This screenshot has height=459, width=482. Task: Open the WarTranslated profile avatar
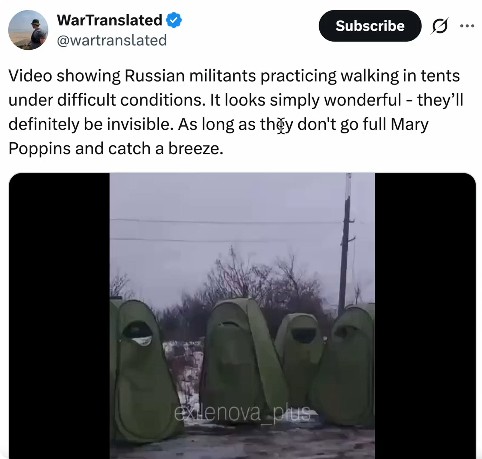coord(28,30)
